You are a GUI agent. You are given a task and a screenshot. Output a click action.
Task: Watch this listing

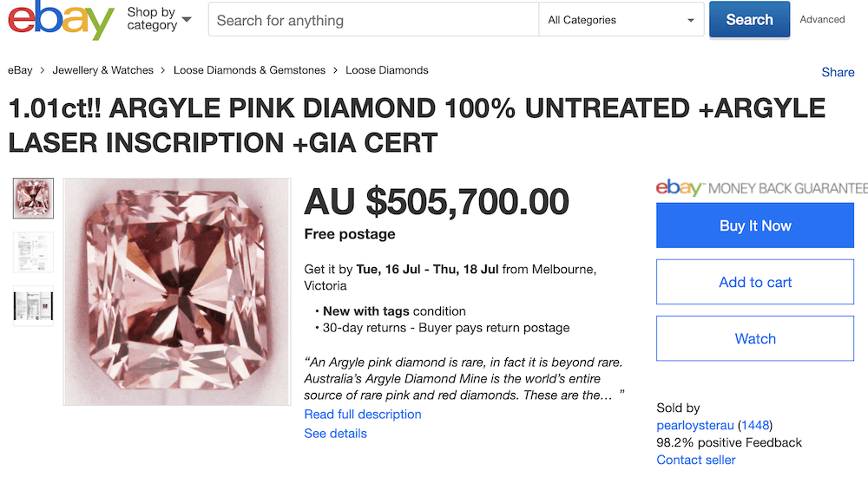[x=755, y=338]
